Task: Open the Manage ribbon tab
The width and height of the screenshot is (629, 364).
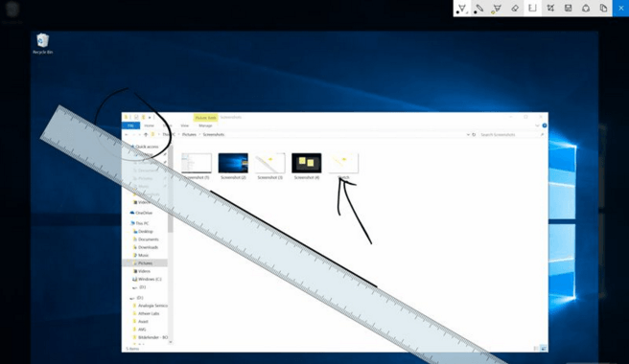Action: point(205,125)
